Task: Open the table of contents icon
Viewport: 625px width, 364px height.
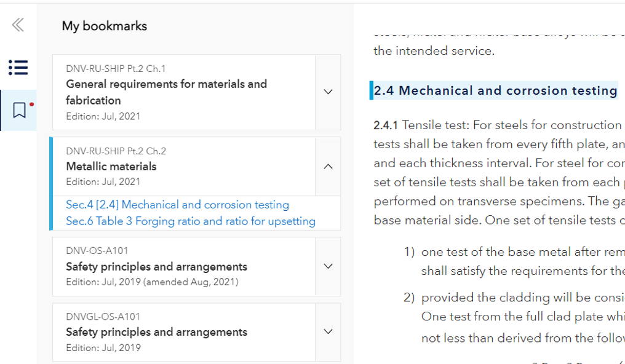Action: coord(18,68)
